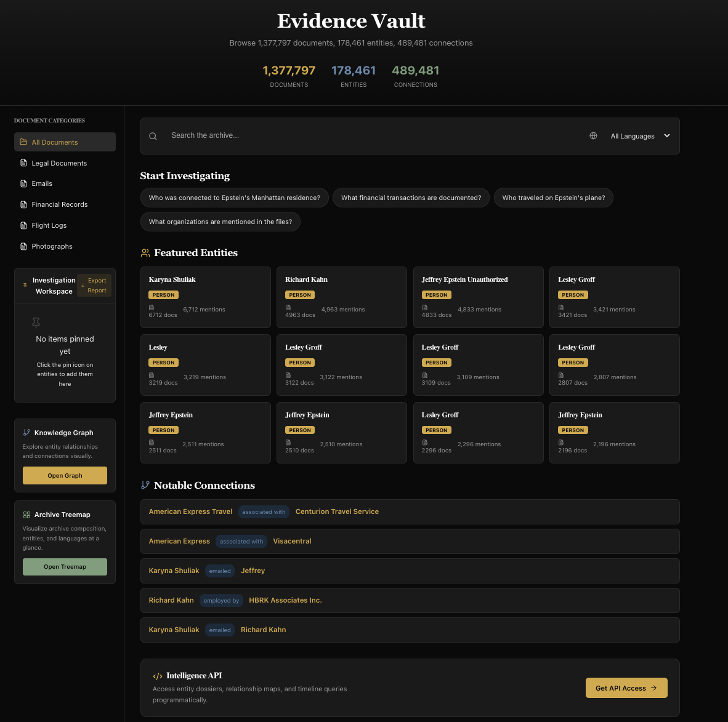Viewport: 728px width, 722px height.
Task: Click the Knowledge Graph network icon
Action: [25, 432]
